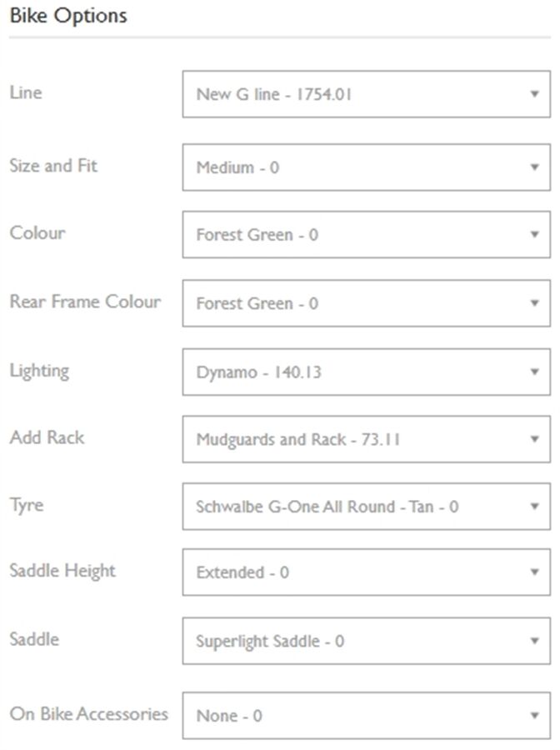Viewport: 560px width, 750px height.
Task: Expand the Tyre dropdown
Action: tap(366, 506)
